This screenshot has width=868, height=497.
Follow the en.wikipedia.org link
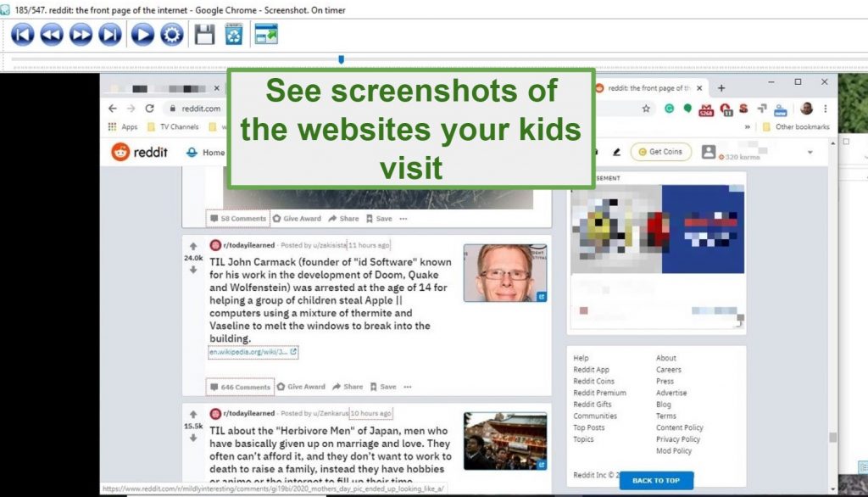pyautogui.click(x=253, y=352)
